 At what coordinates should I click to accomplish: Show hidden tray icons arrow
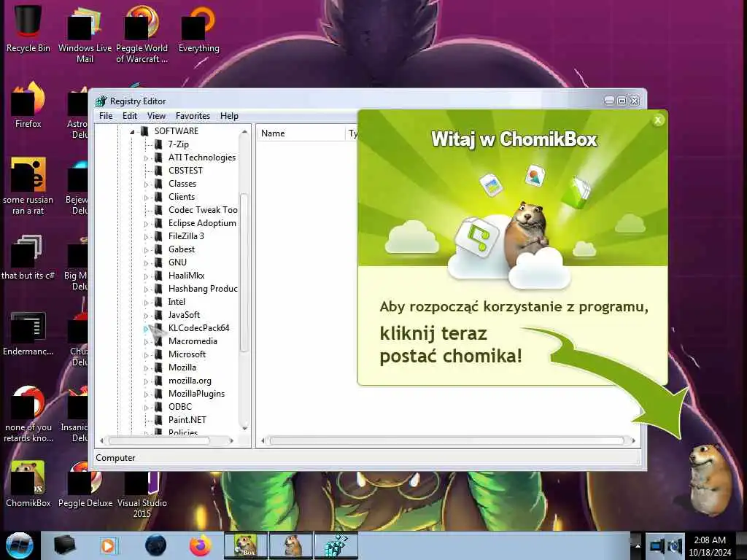tap(637, 546)
